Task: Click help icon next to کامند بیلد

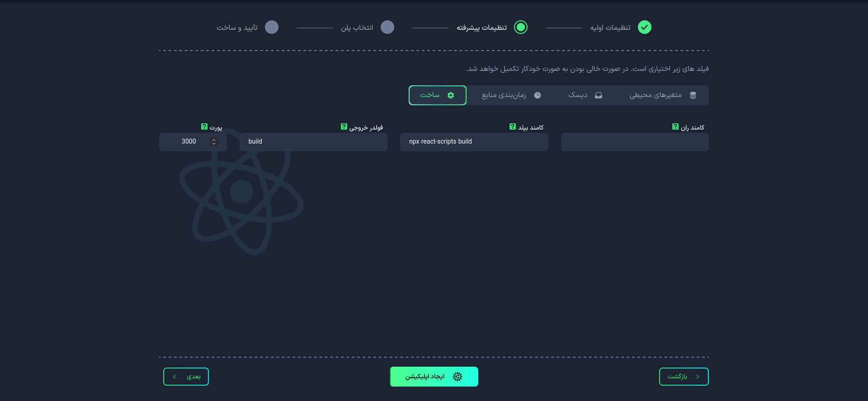Action: click(x=513, y=127)
